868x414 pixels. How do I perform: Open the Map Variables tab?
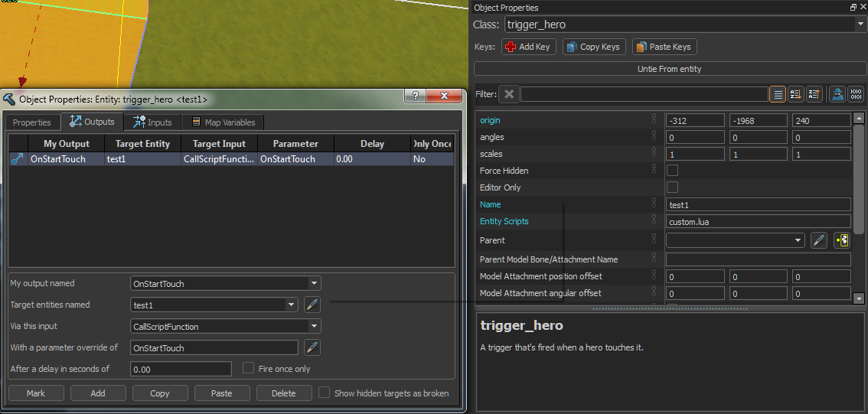tap(224, 122)
